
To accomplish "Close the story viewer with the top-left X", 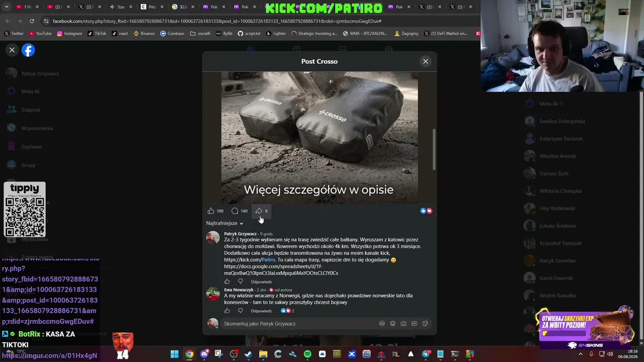I will pos(12,50).
